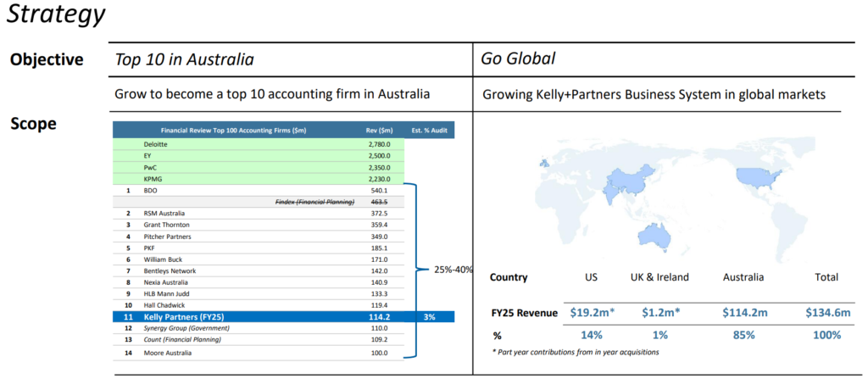Click the 'Count (Financial Planning)' entry
This screenshot has height=379, width=868.
[182, 340]
